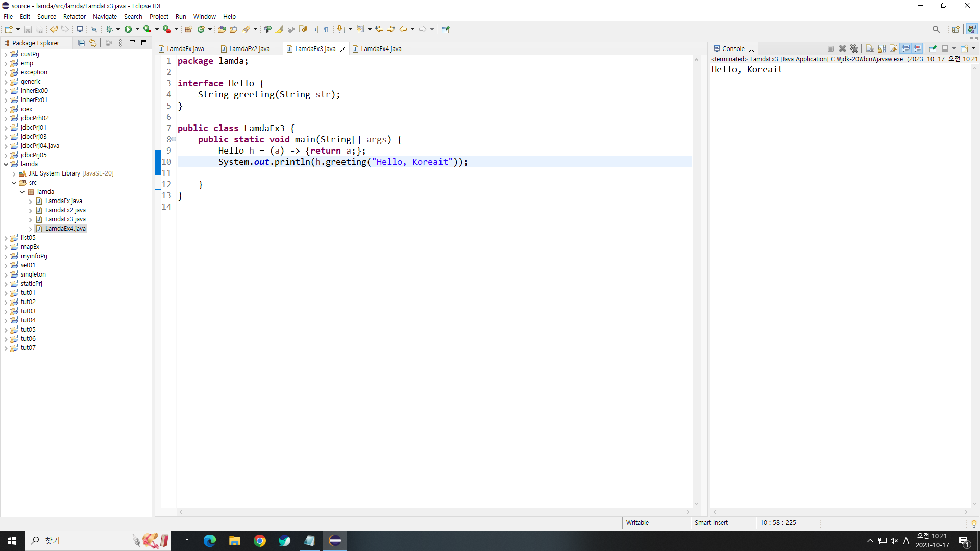Open LamdaEx.java in Package Explorer

point(63,201)
